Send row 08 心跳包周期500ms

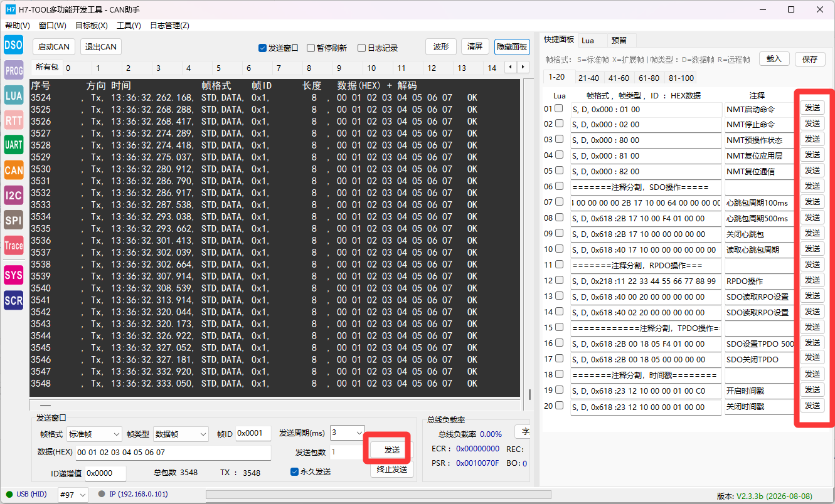pyautogui.click(x=812, y=217)
